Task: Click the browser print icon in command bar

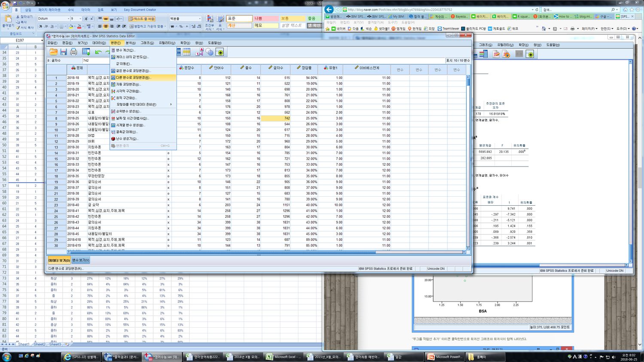Action: coord(572,29)
